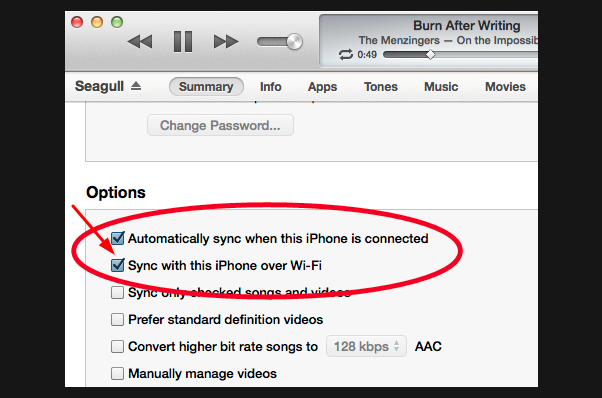Uncheck Automatically sync when this iPhone is connected
The width and height of the screenshot is (602, 398).
(117, 238)
